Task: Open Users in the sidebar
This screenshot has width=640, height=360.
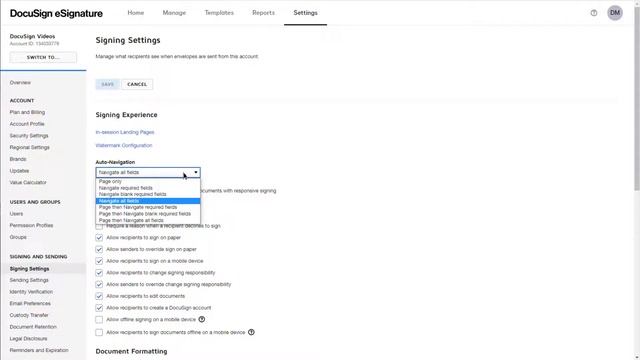Action: (x=16, y=213)
